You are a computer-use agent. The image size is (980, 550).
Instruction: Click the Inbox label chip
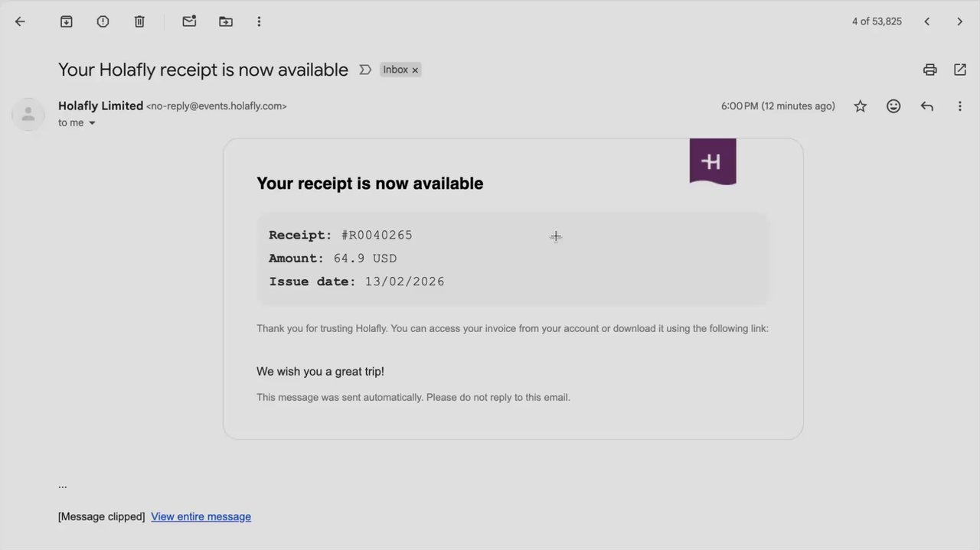pyautogui.click(x=395, y=70)
